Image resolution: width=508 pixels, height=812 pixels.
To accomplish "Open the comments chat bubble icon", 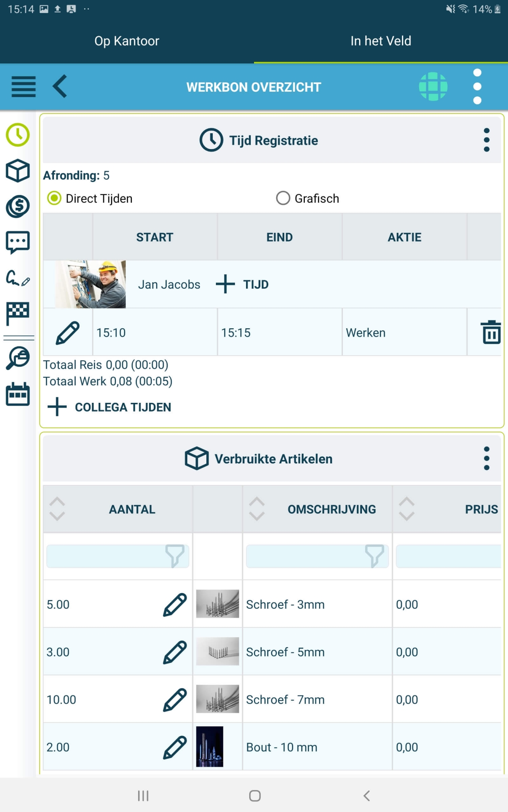I will (x=17, y=242).
